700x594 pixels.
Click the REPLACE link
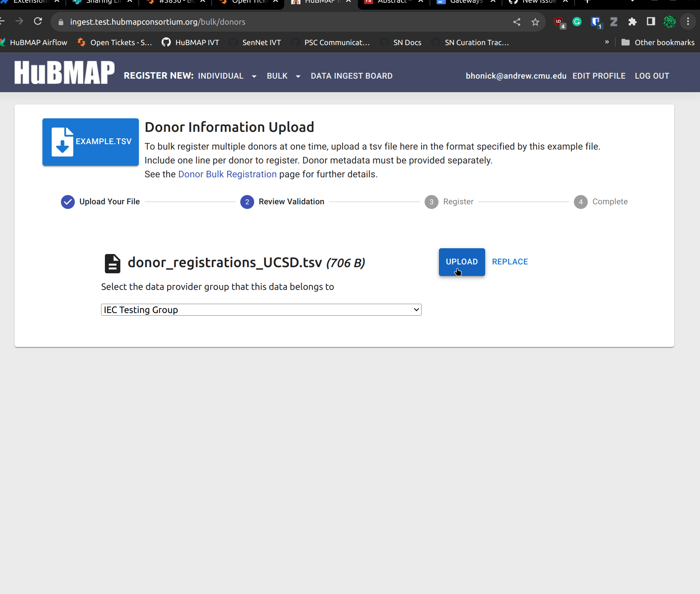510,262
